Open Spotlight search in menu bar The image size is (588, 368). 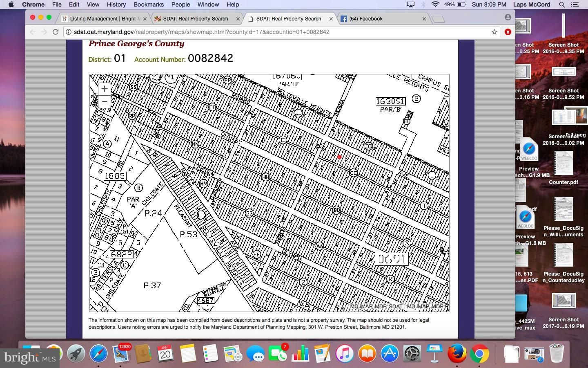tap(562, 4)
